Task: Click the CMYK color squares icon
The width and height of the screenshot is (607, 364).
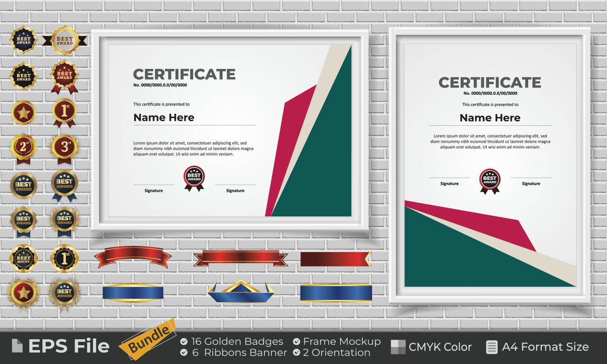Action: pyautogui.click(x=398, y=347)
